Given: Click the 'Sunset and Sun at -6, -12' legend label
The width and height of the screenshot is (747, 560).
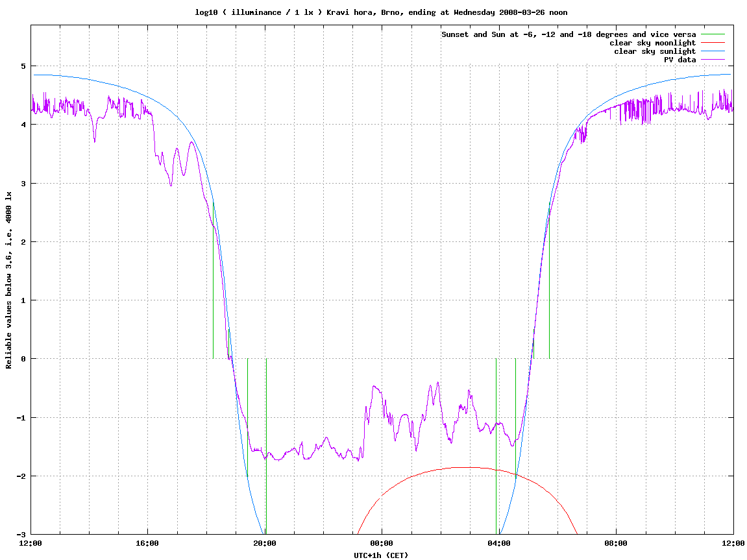Looking at the screenshot, I should 569,34.
